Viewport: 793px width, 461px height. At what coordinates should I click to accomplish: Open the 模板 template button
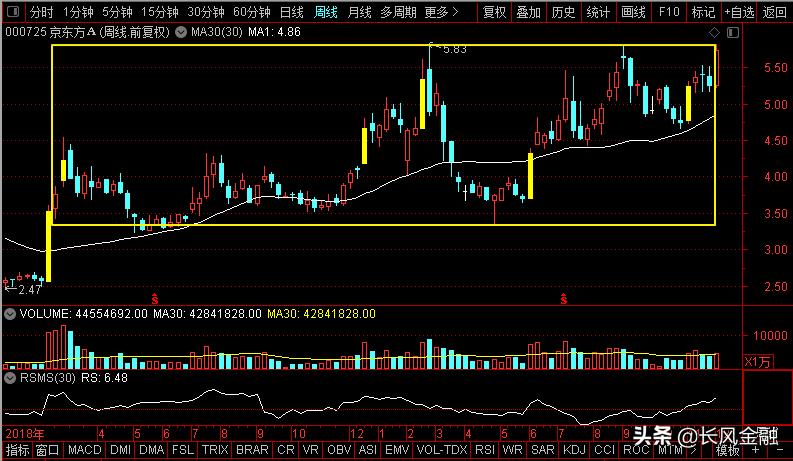pos(727,449)
